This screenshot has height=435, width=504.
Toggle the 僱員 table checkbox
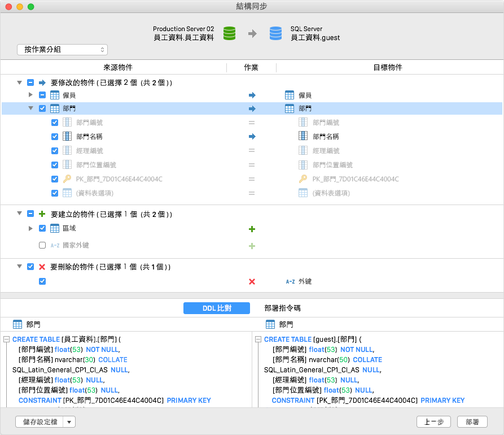42,95
